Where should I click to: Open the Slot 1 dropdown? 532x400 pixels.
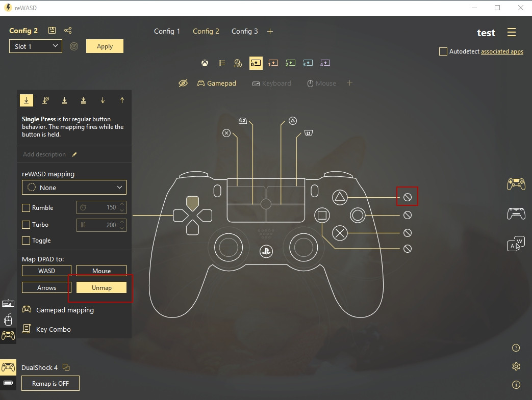[x=36, y=46]
